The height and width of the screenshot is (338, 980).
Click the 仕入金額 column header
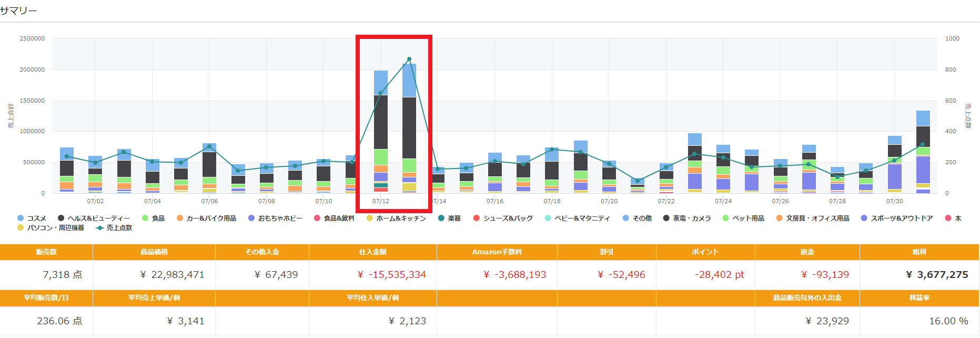pos(372,252)
